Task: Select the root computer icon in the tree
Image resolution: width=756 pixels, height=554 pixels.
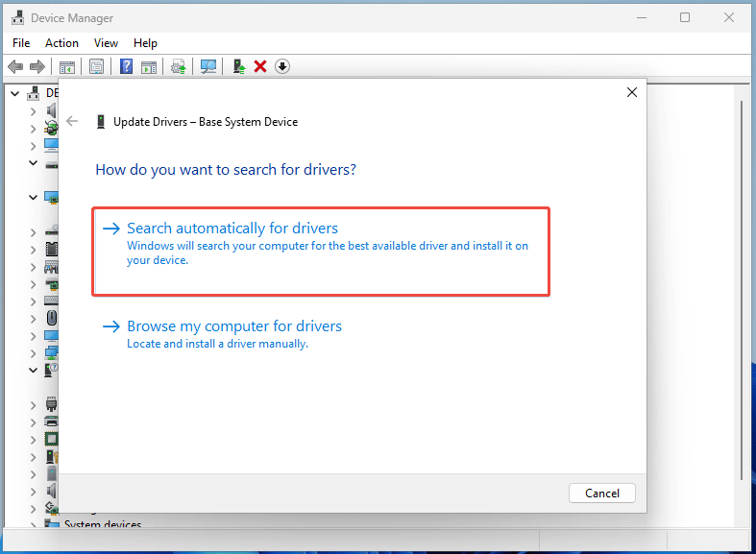Action: pyautogui.click(x=34, y=93)
